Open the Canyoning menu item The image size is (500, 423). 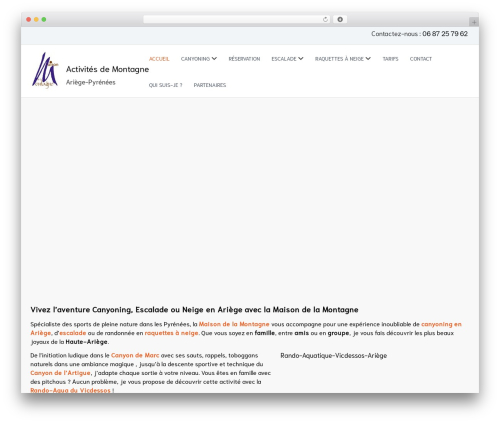tap(195, 59)
